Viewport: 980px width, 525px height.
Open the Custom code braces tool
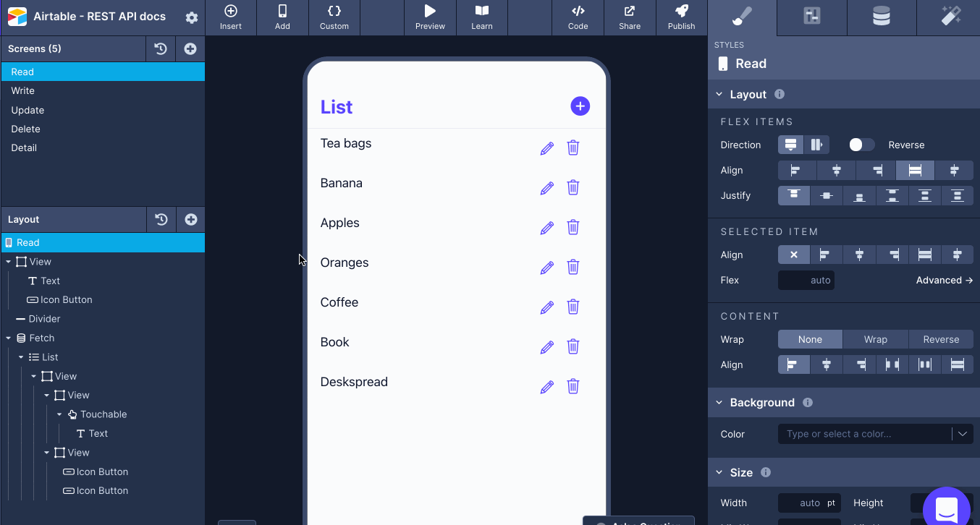(x=334, y=18)
